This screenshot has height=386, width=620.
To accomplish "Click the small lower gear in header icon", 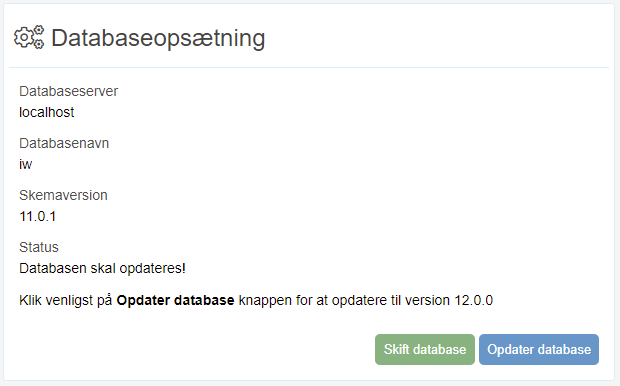I will point(39,44).
